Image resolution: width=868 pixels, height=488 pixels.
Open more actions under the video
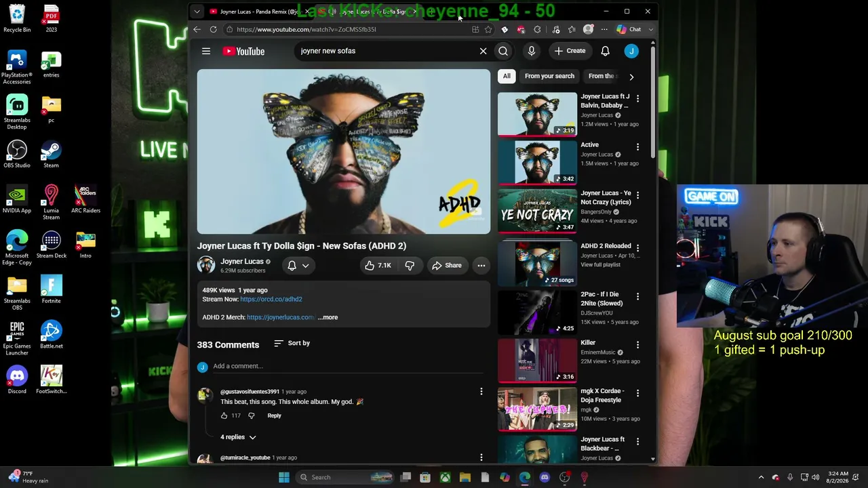(481, 266)
